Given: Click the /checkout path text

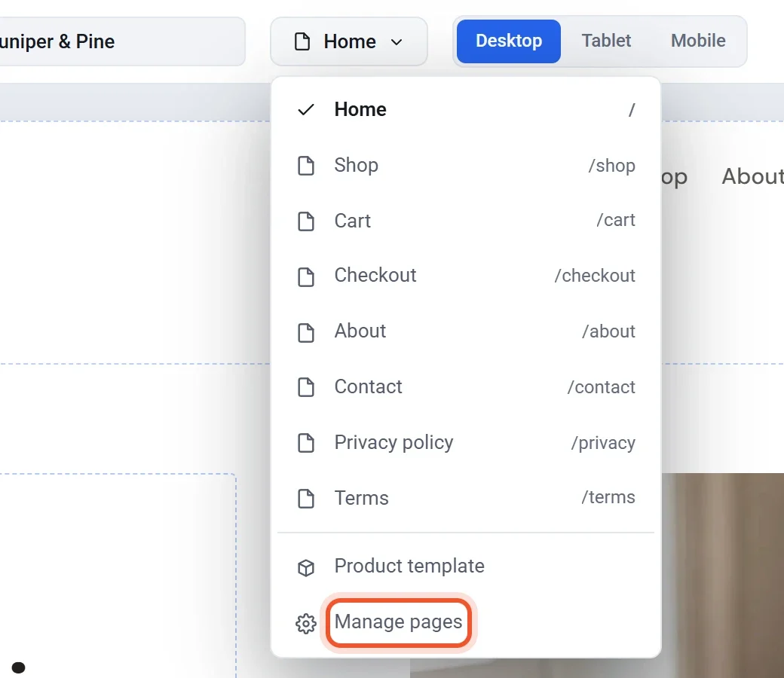Looking at the screenshot, I should (x=595, y=276).
